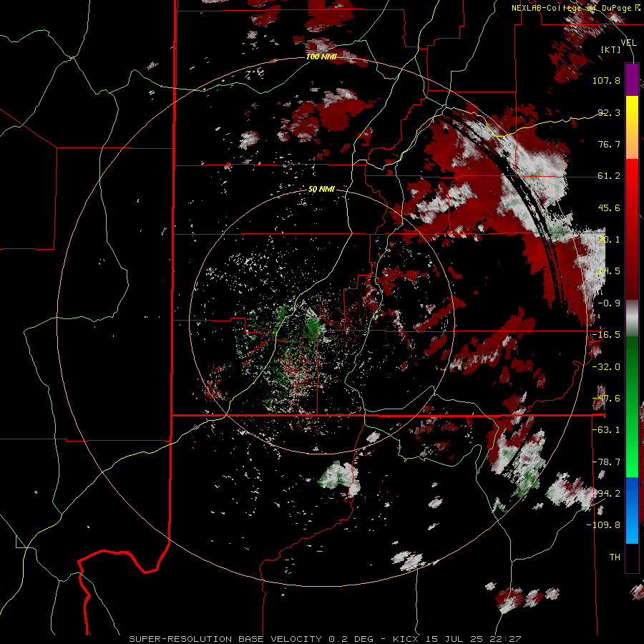Screen dimensions: 644x644
Task: Select the -32.0 scale value
Action: point(606,367)
